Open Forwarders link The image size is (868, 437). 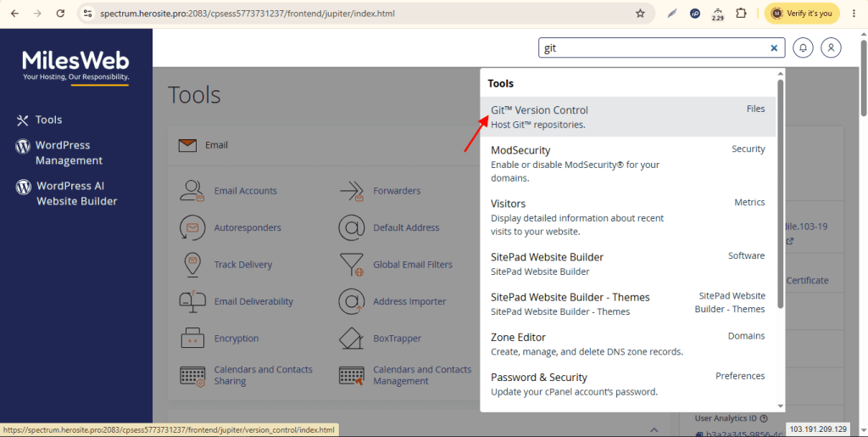(397, 191)
